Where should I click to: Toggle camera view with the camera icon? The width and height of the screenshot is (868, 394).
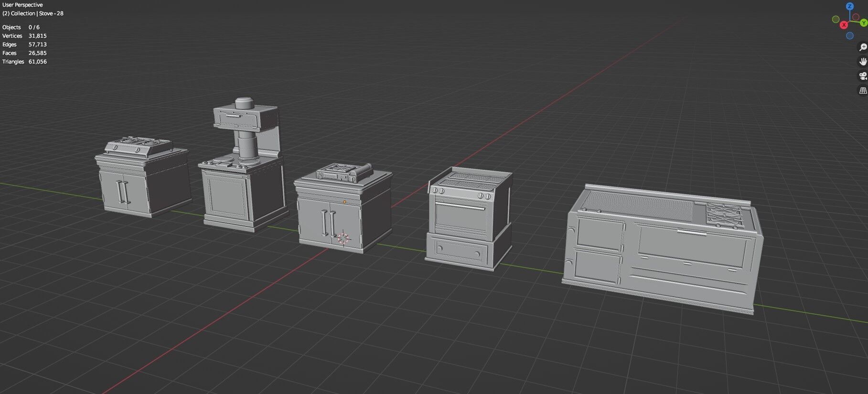pos(863,75)
